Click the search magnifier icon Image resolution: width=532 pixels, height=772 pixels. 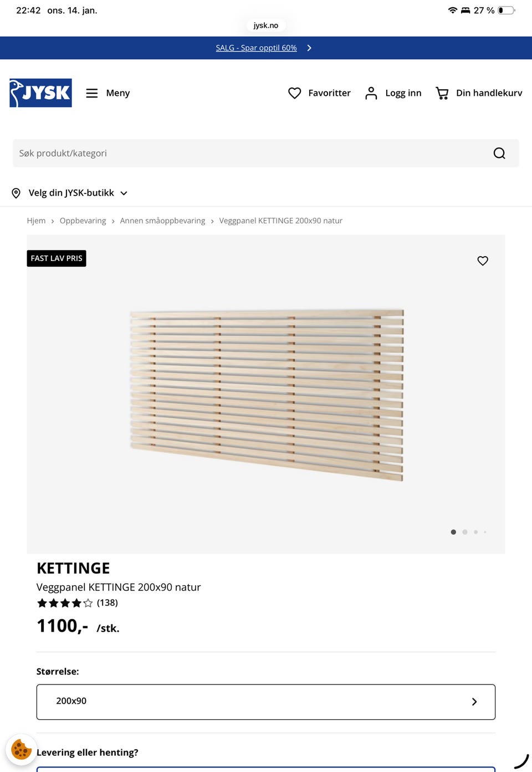tap(499, 154)
